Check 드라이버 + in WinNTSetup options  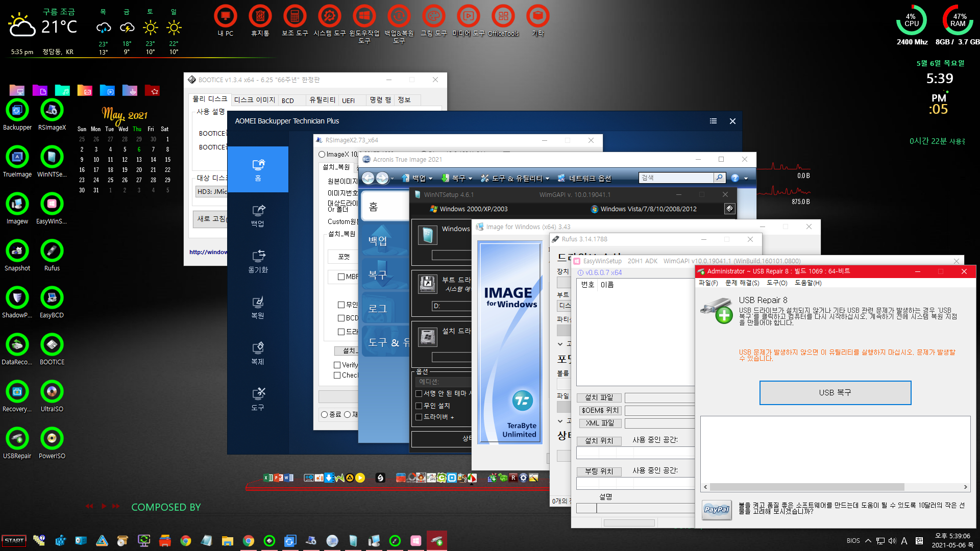coord(419,417)
